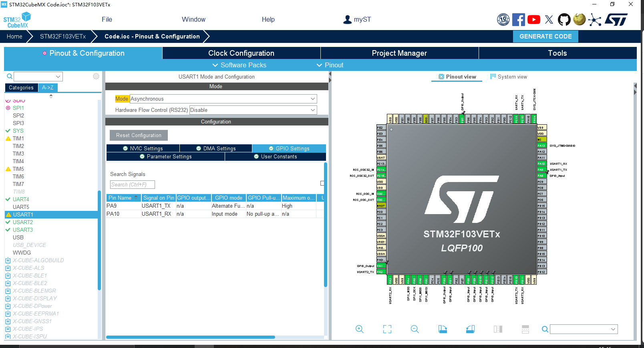Switch to the Clock Configuration tab
This screenshot has height=348, width=644.
[241, 53]
